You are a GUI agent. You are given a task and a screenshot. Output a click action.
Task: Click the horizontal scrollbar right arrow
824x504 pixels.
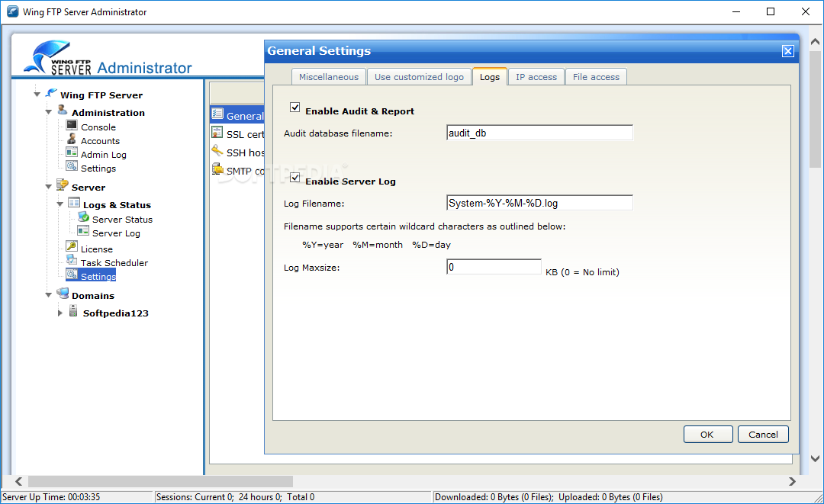[x=793, y=481]
